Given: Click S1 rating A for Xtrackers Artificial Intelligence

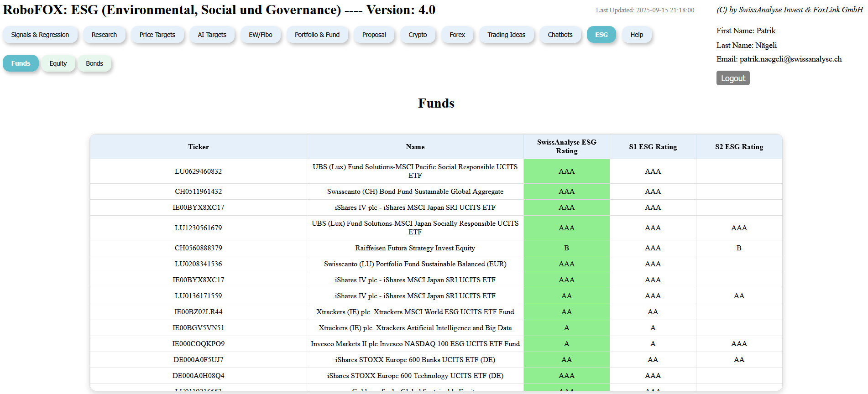Looking at the screenshot, I should pos(653,328).
